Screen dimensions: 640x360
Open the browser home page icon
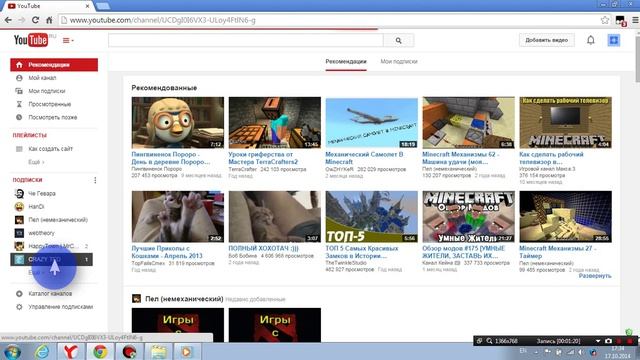49,20
